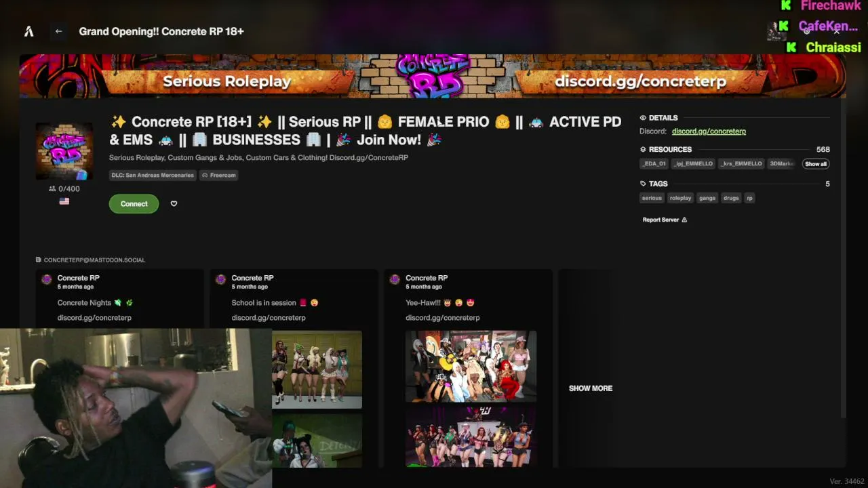Click SHOW MORE to load more posts
Image resolution: width=868 pixels, height=488 pixels.
pos(591,388)
